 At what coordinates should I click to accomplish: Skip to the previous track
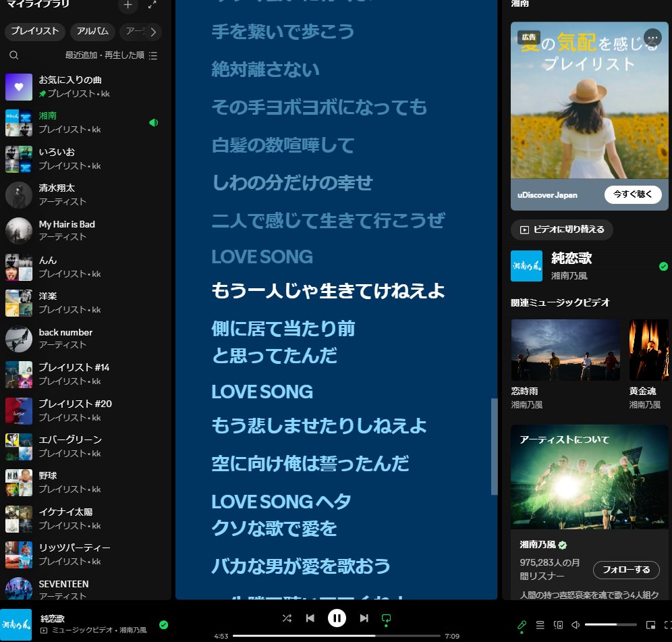[310, 618]
